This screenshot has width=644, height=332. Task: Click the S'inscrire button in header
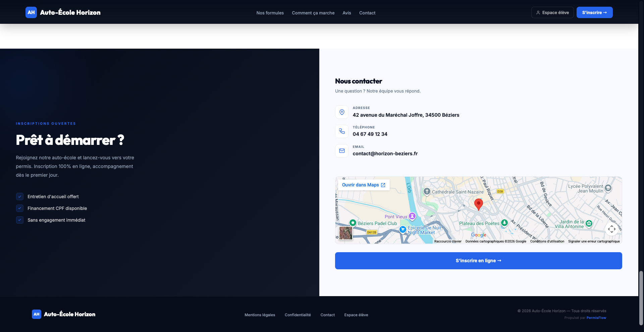[x=594, y=12]
